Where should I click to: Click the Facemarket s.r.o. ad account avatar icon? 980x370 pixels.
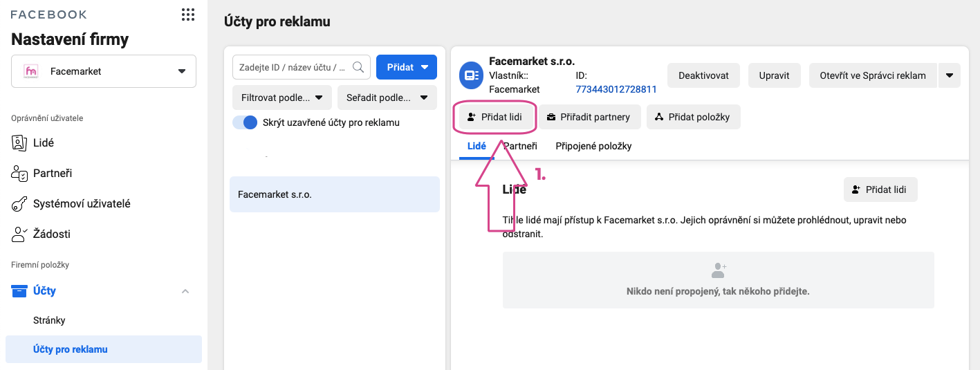472,75
